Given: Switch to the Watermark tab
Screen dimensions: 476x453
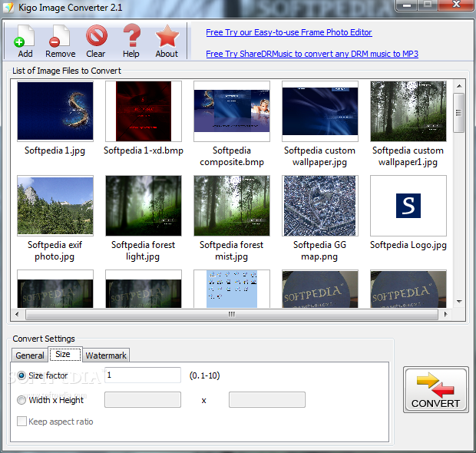Looking at the screenshot, I should (x=106, y=355).
